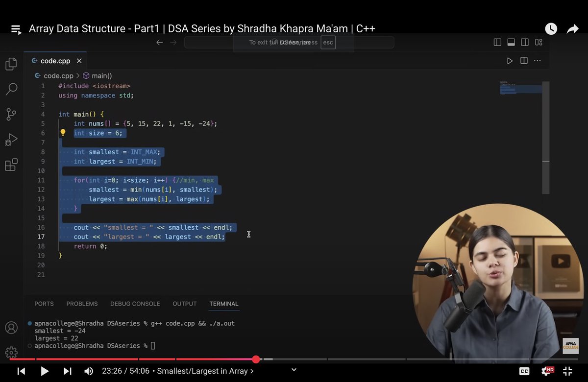Open the Customize Layout icon
Image resolution: width=588 pixels, height=382 pixels.
coord(539,42)
